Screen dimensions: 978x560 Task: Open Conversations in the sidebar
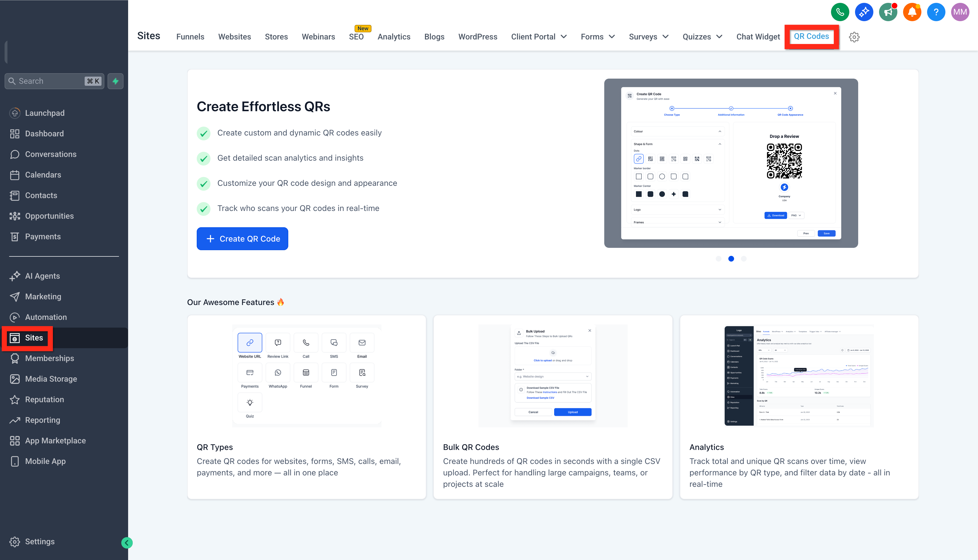(x=50, y=154)
